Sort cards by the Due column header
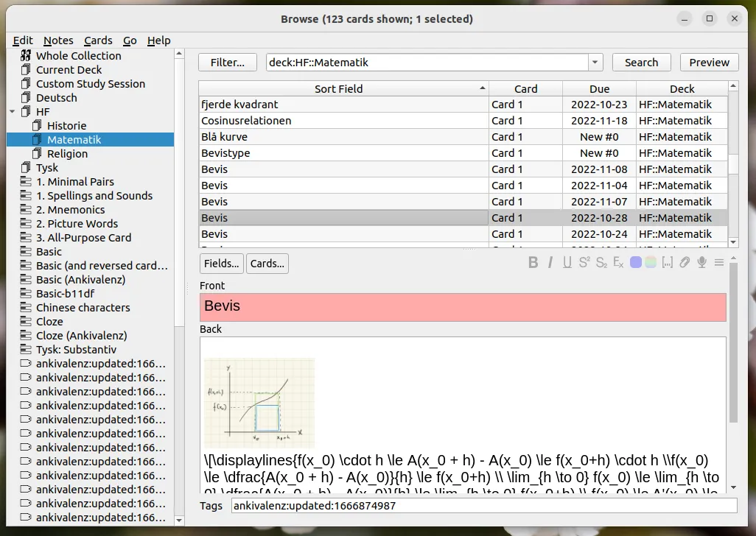The width and height of the screenshot is (756, 536). [599, 88]
